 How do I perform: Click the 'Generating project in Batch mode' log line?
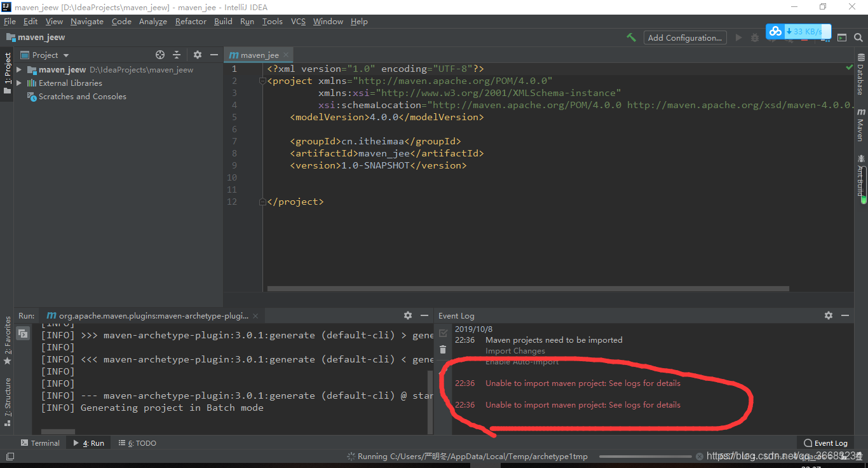coord(153,408)
